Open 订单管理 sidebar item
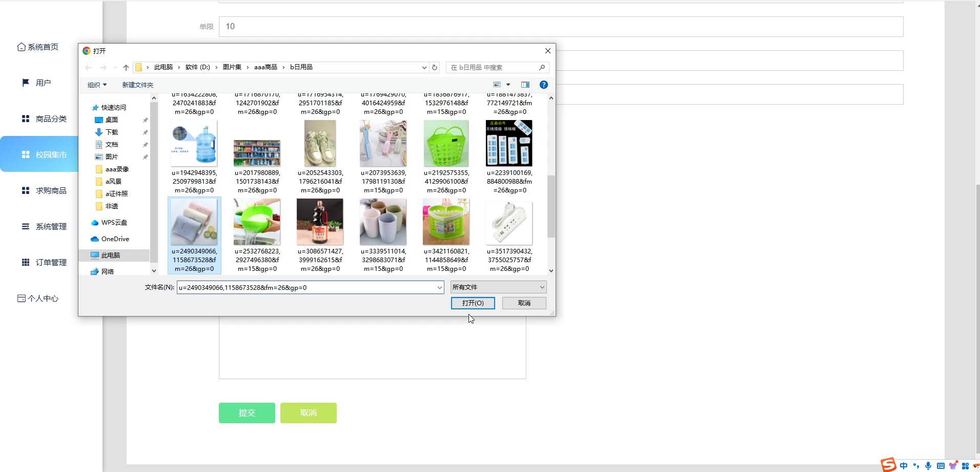This screenshot has height=472, width=980. [x=44, y=263]
